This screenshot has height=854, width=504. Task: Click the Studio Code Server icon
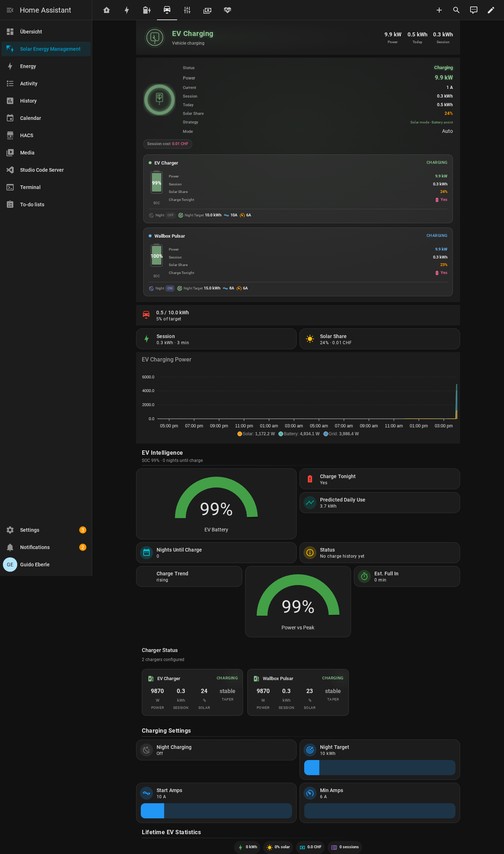(x=10, y=170)
